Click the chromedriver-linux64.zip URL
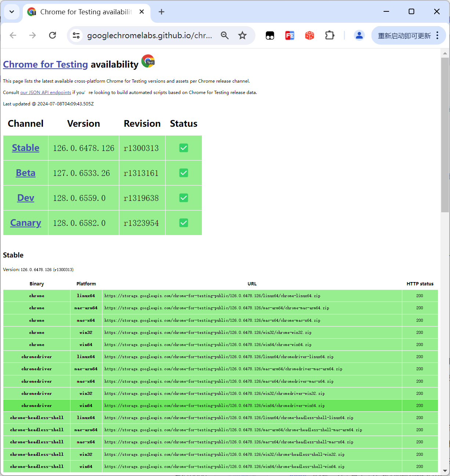 click(219, 357)
